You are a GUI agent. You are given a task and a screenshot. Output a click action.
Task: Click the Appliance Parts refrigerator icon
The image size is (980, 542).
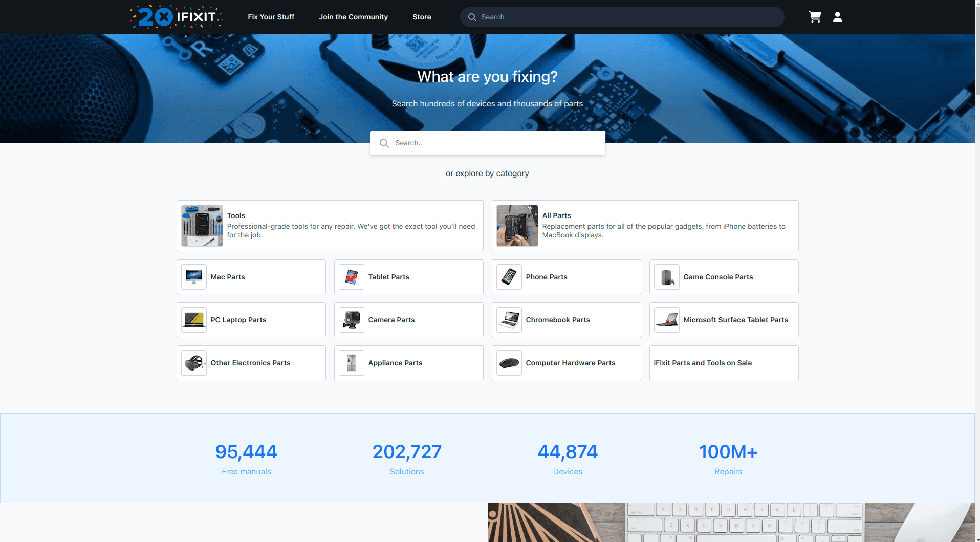(x=352, y=363)
